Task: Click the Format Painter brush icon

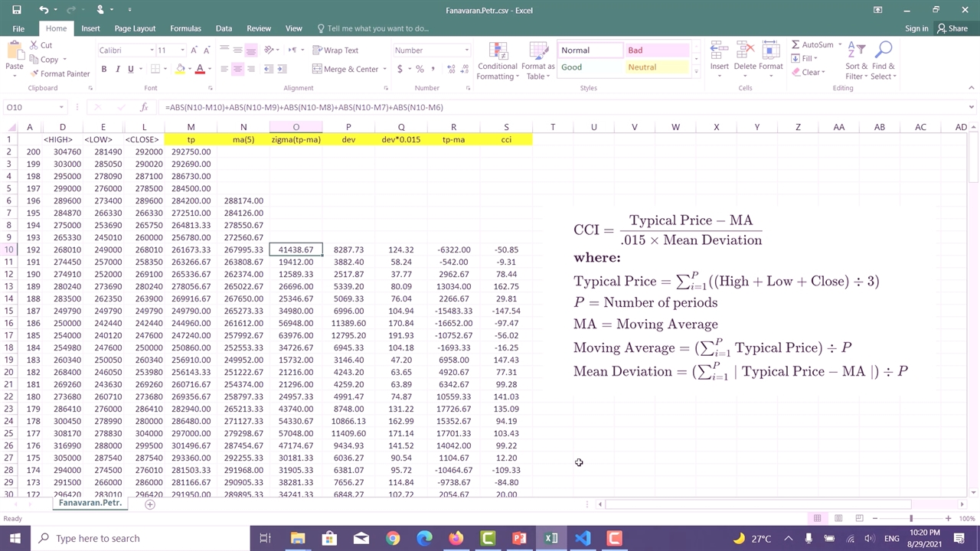Action: click(34, 74)
